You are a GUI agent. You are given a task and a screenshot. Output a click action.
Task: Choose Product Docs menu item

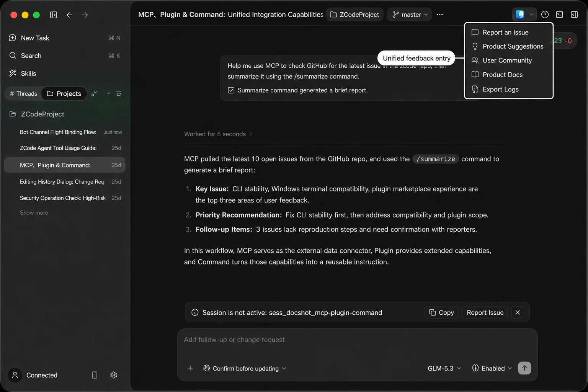point(508,75)
